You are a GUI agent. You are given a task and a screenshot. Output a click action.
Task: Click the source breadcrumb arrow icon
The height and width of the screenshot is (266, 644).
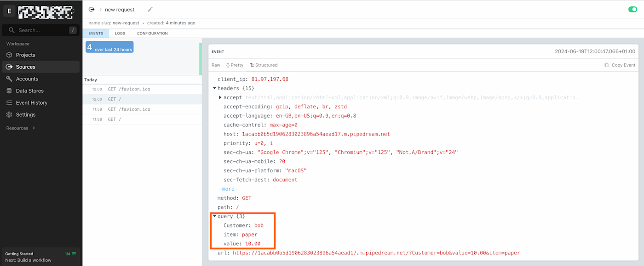[x=92, y=9]
